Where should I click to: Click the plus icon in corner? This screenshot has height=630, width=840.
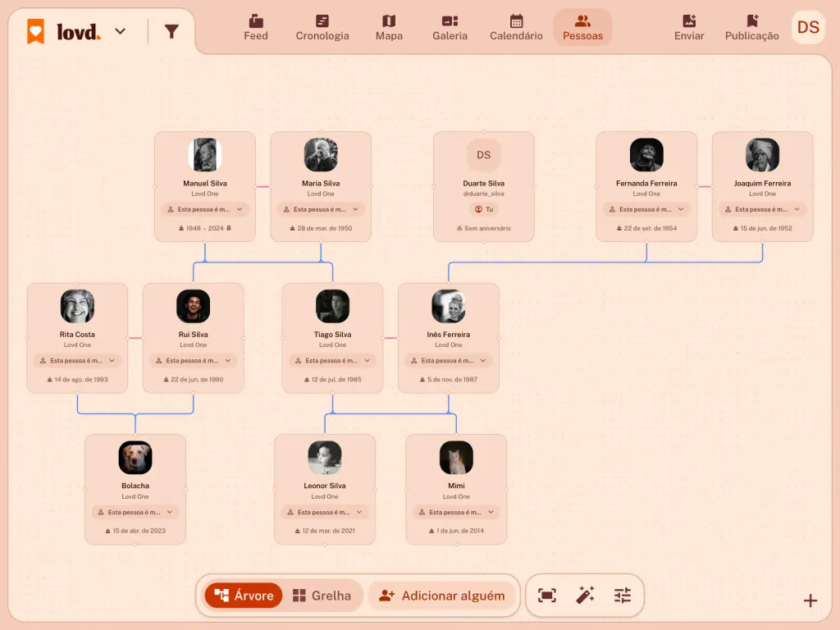[810, 600]
